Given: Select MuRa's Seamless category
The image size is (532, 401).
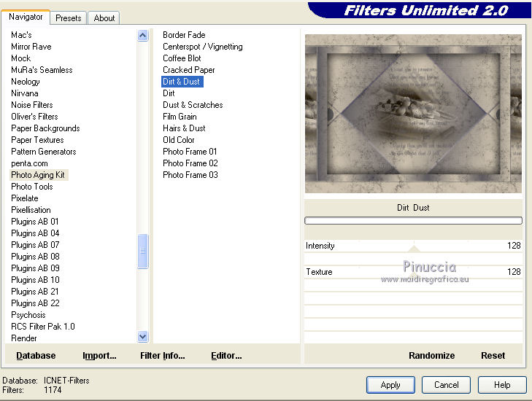Looking at the screenshot, I should point(42,70).
